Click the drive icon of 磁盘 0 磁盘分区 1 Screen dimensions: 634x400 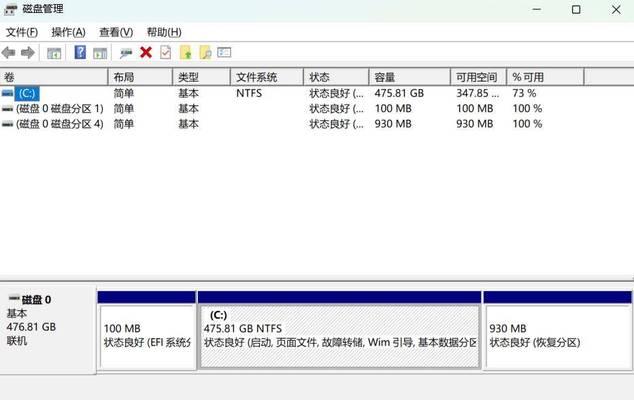(7, 109)
